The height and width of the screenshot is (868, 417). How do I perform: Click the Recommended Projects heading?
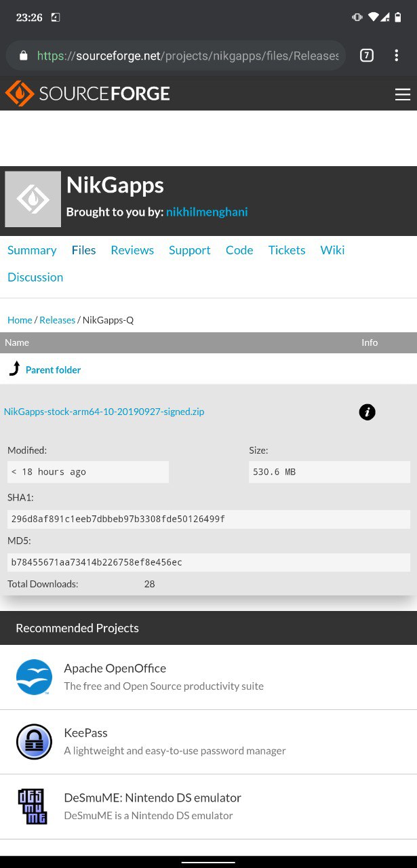pos(77,628)
